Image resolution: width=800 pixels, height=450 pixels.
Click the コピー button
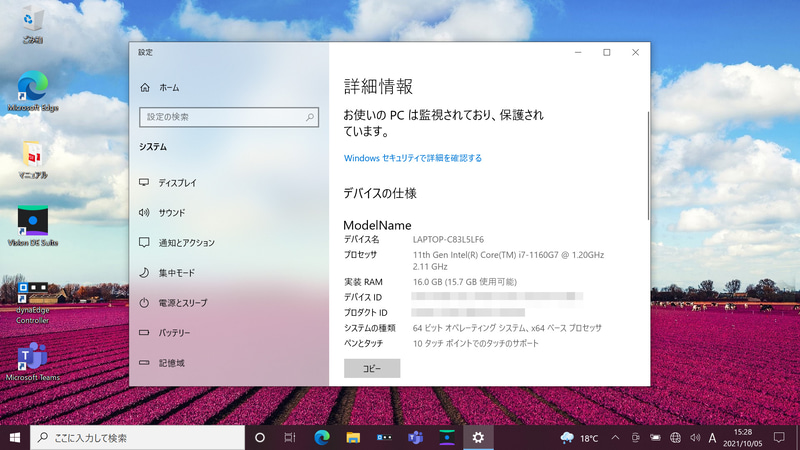tap(372, 368)
